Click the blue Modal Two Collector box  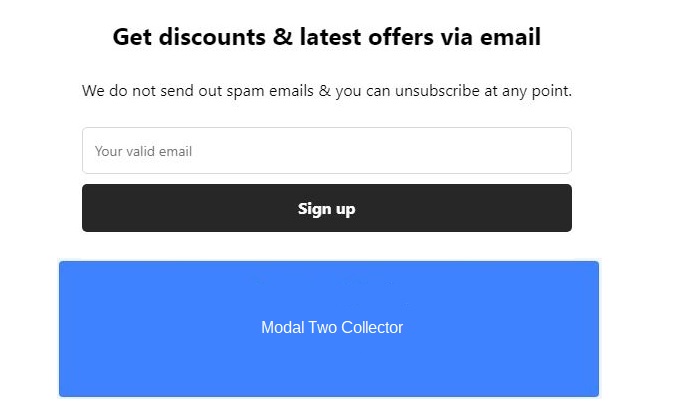click(329, 328)
